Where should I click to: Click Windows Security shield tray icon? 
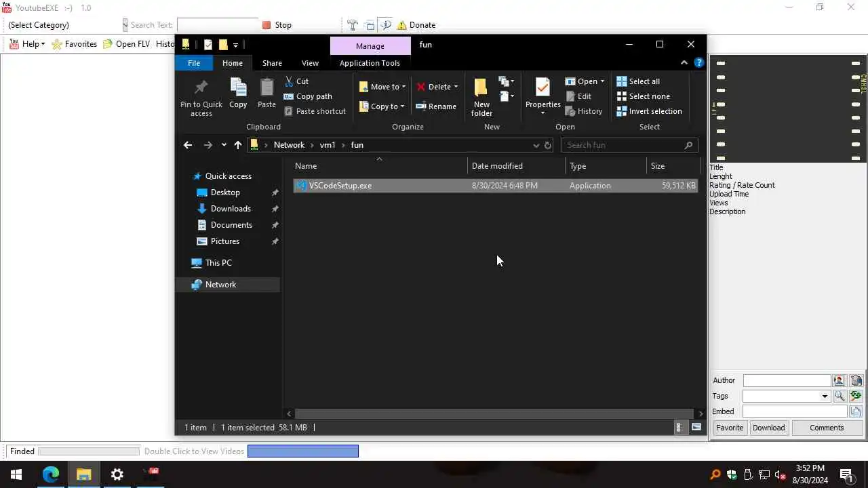pyautogui.click(x=731, y=474)
